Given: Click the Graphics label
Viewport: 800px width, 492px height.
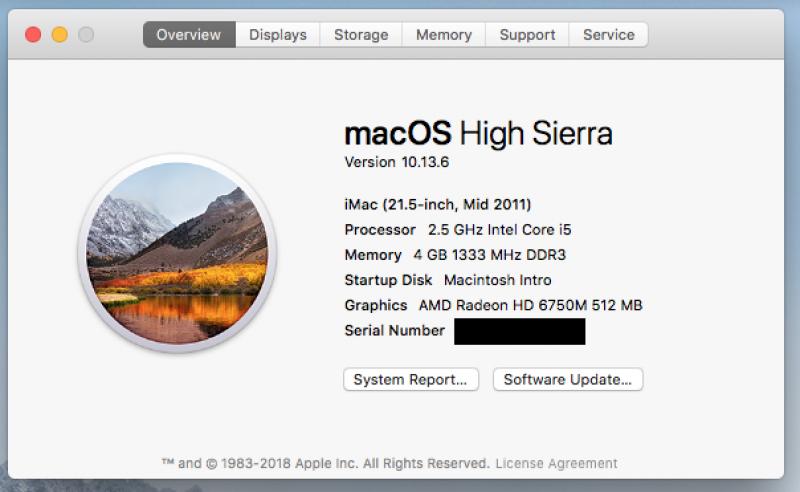Looking at the screenshot, I should click(x=376, y=305).
